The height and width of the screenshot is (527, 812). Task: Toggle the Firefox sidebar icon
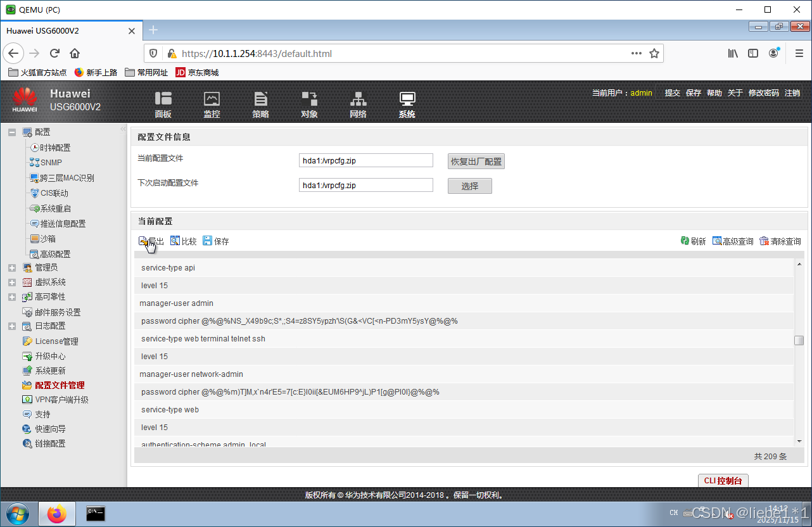(753, 53)
